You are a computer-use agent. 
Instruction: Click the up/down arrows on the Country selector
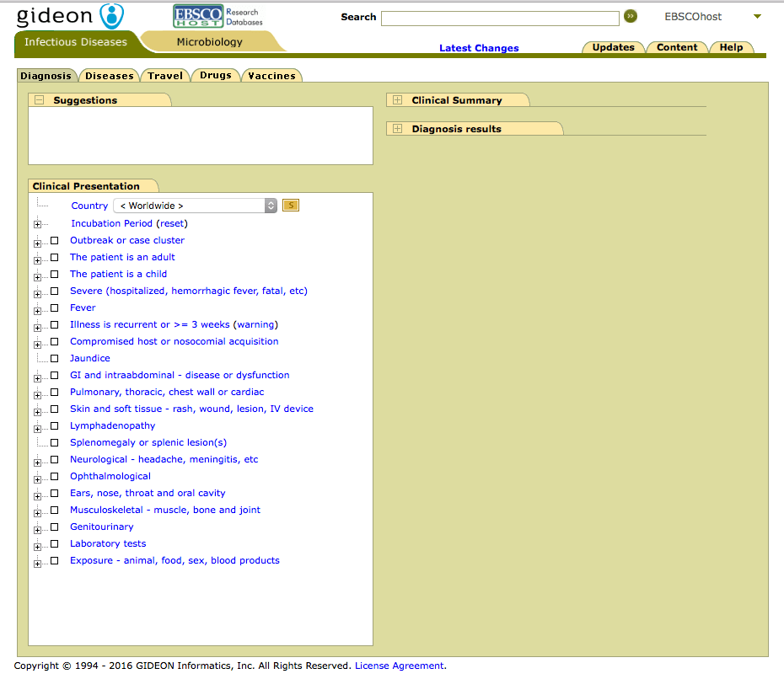pyautogui.click(x=270, y=205)
